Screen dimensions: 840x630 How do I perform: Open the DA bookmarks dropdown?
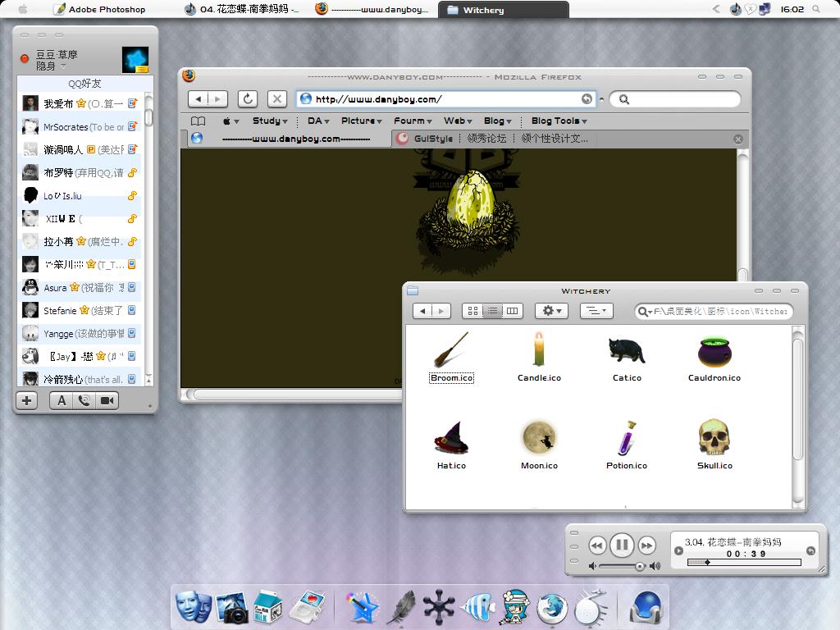(318, 121)
